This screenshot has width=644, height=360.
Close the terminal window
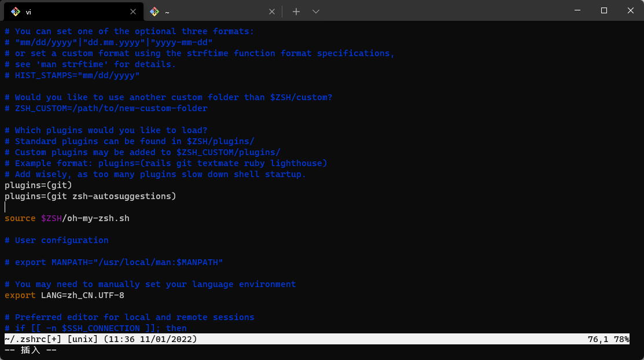point(631,10)
